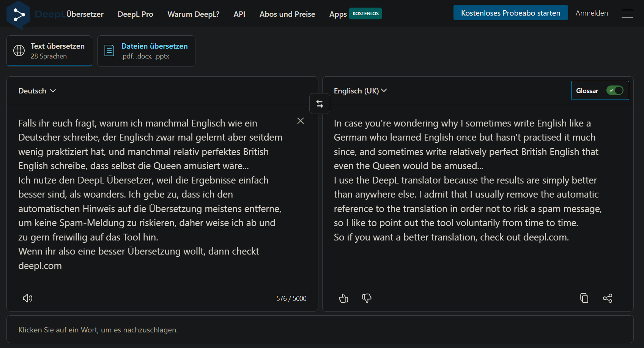Clear the source text with X

301,121
